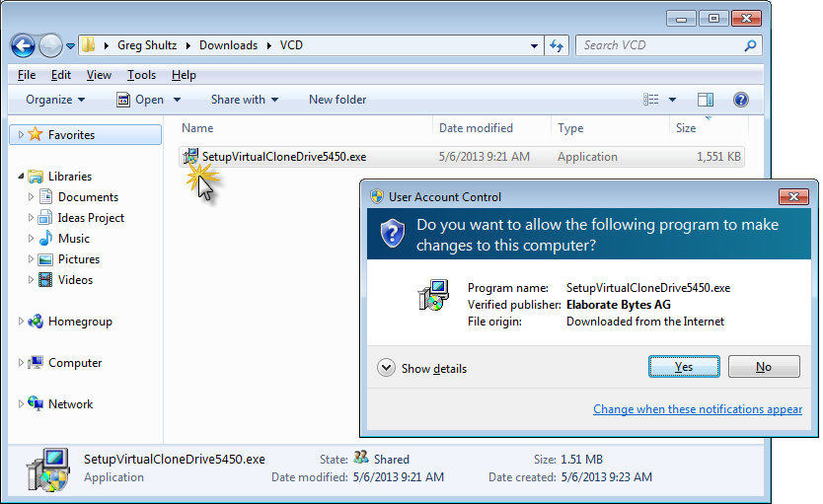
Task: Click No in User Account Control
Action: 764,367
